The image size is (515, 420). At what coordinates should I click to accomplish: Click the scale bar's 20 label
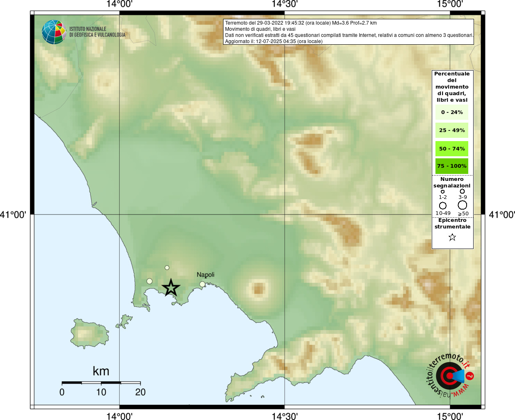coord(140,392)
